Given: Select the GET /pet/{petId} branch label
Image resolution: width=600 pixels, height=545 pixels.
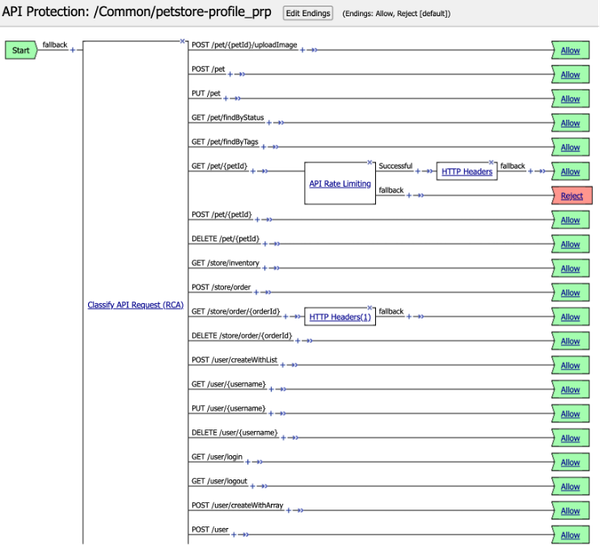Looking at the screenshot, I should [220, 166].
